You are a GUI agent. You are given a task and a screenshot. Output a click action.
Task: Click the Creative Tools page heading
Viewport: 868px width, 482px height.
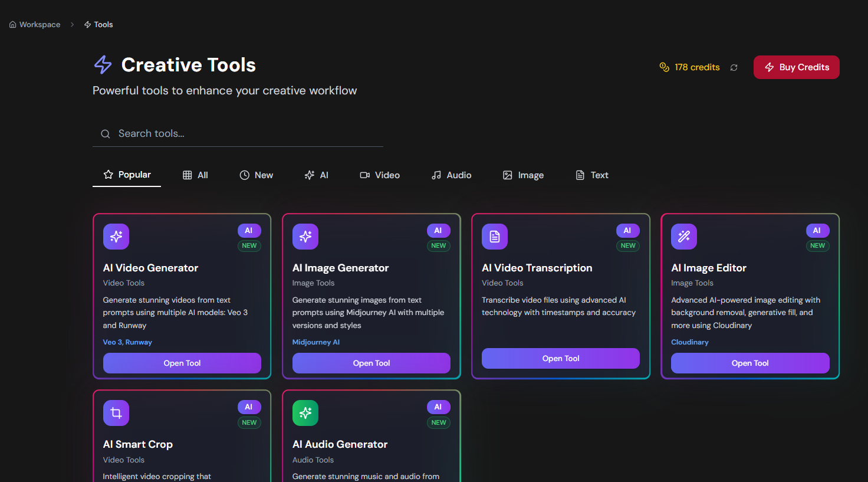coord(189,65)
